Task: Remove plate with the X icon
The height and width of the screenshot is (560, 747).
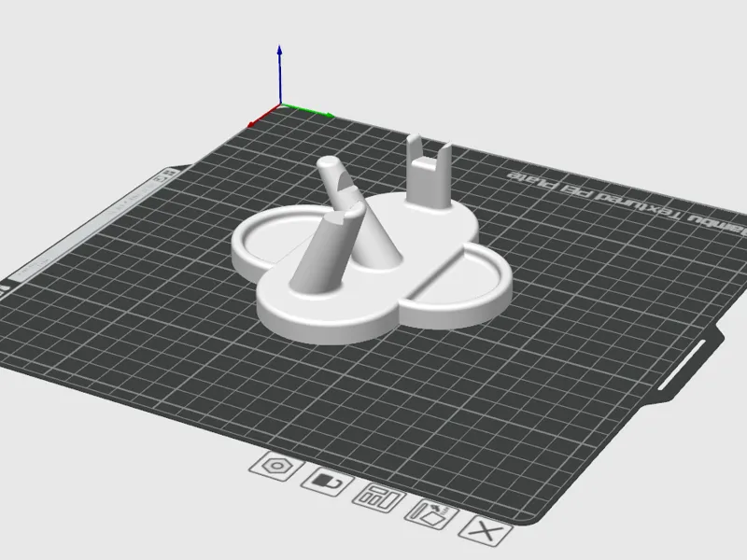Action: pyautogui.click(x=486, y=531)
